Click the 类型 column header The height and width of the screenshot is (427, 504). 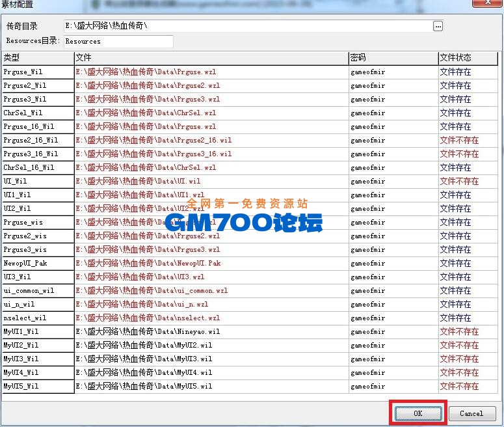click(x=38, y=58)
